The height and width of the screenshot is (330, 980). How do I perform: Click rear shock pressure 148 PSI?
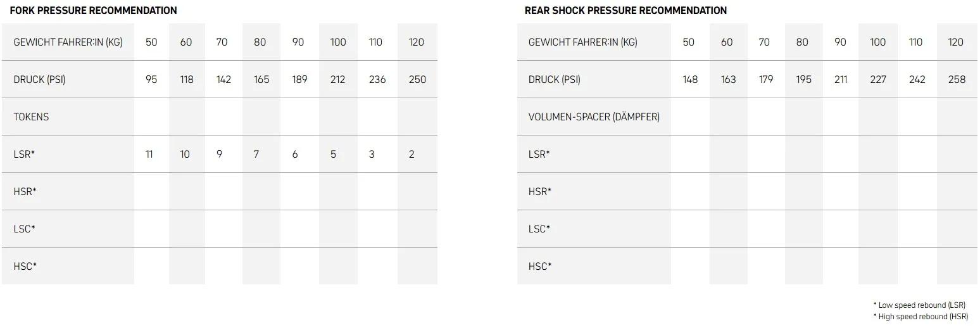click(x=690, y=79)
